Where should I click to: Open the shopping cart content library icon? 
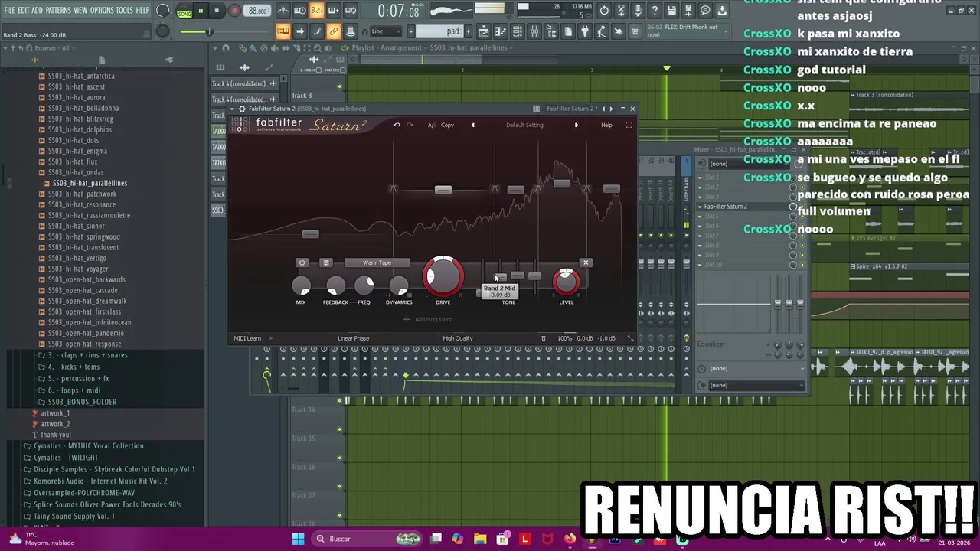[634, 31]
